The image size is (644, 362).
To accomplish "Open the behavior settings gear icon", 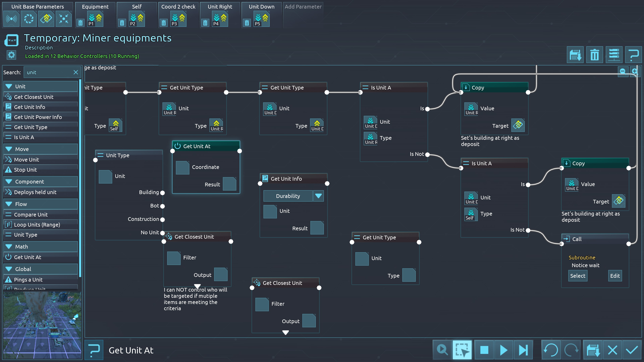I will [12, 55].
